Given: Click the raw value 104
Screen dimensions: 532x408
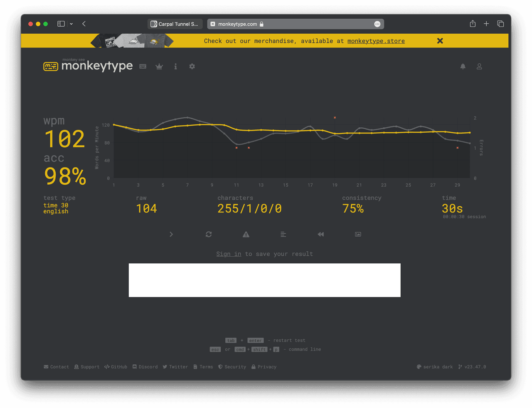Looking at the screenshot, I should click(147, 208).
